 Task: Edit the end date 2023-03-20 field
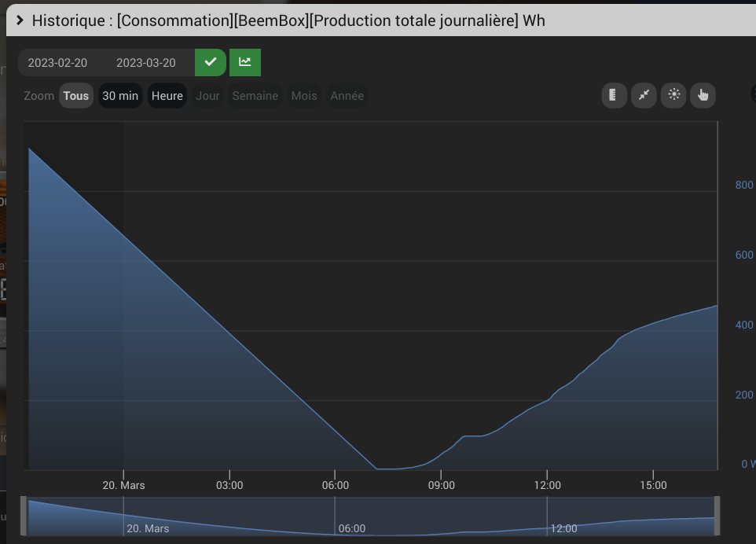(x=146, y=63)
